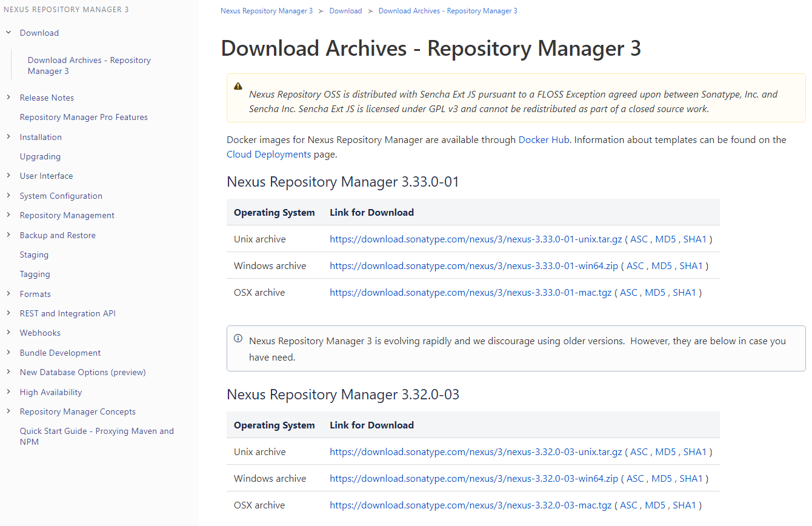Image resolution: width=812 pixels, height=526 pixels.
Task: Expand the Bundle Development chevron
Action: [8, 352]
